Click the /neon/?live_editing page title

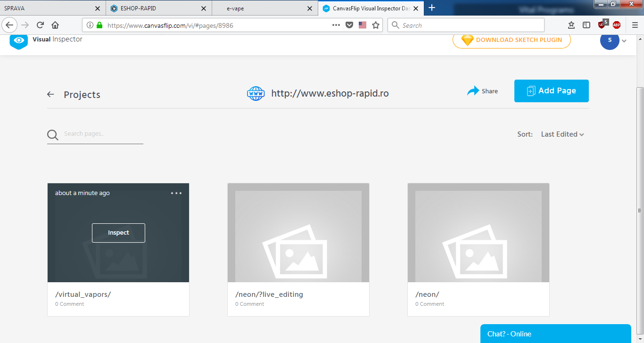tap(269, 294)
